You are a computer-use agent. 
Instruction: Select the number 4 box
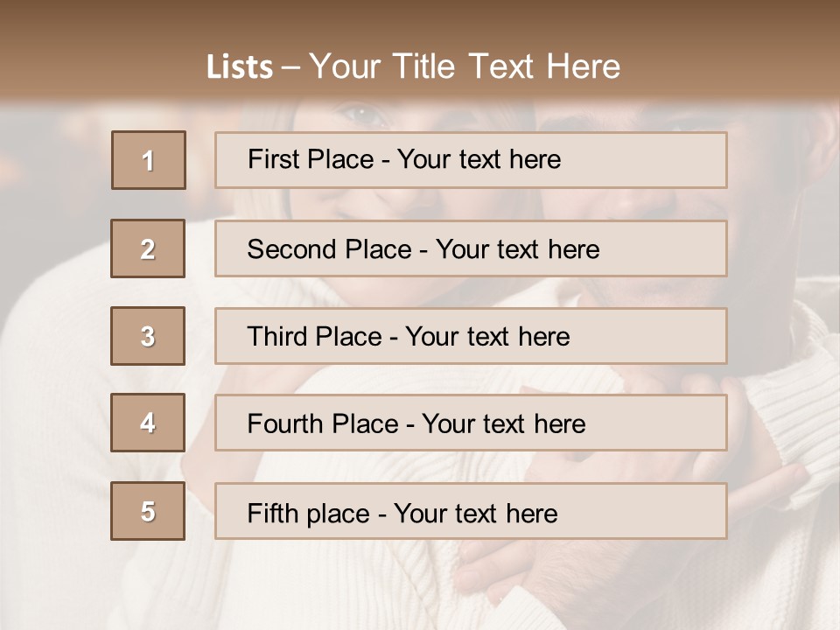coord(148,423)
